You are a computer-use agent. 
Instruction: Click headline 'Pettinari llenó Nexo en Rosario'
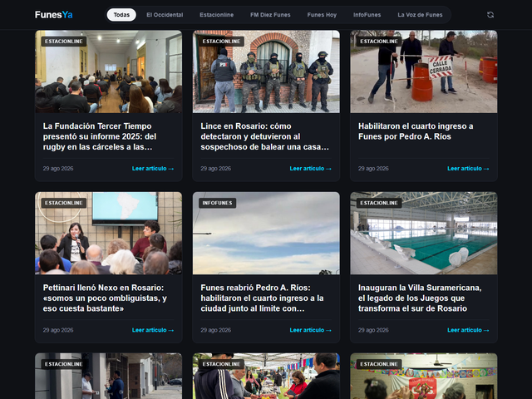click(x=105, y=298)
